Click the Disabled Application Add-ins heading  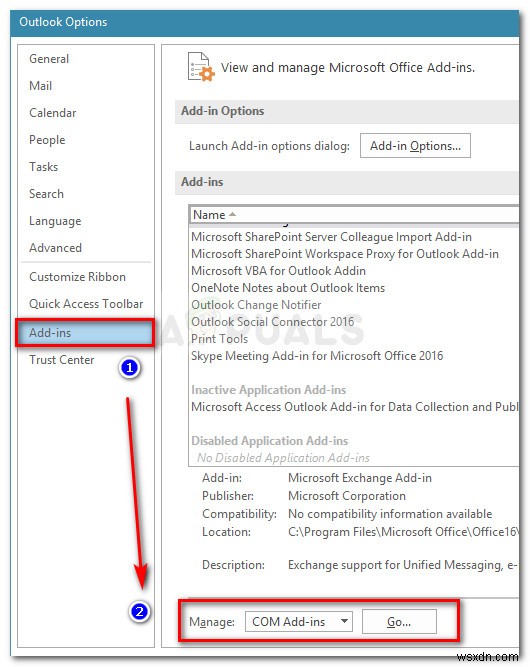pos(270,441)
